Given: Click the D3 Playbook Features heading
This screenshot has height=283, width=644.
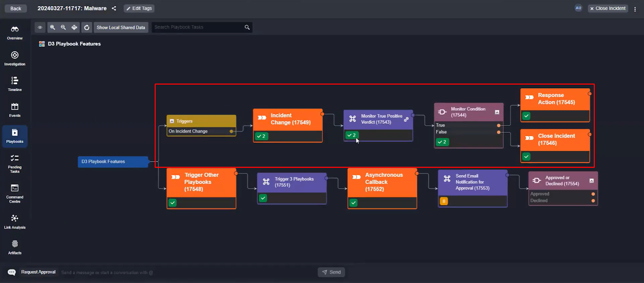Looking at the screenshot, I should [x=74, y=44].
